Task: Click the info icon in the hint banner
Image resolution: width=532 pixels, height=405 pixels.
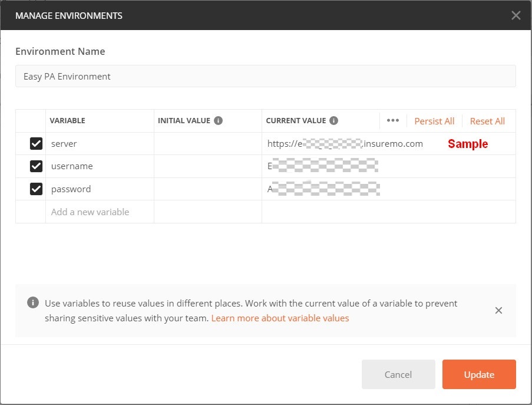Action: point(33,302)
